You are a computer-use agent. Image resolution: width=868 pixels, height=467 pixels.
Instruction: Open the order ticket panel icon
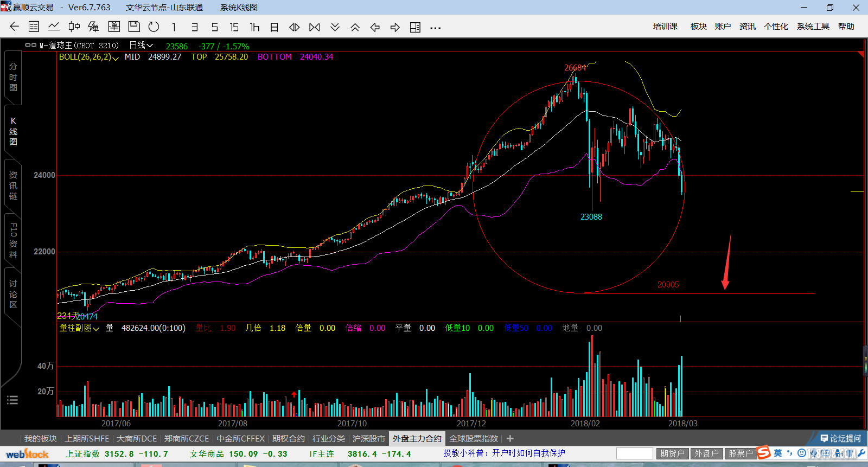(114, 27)
